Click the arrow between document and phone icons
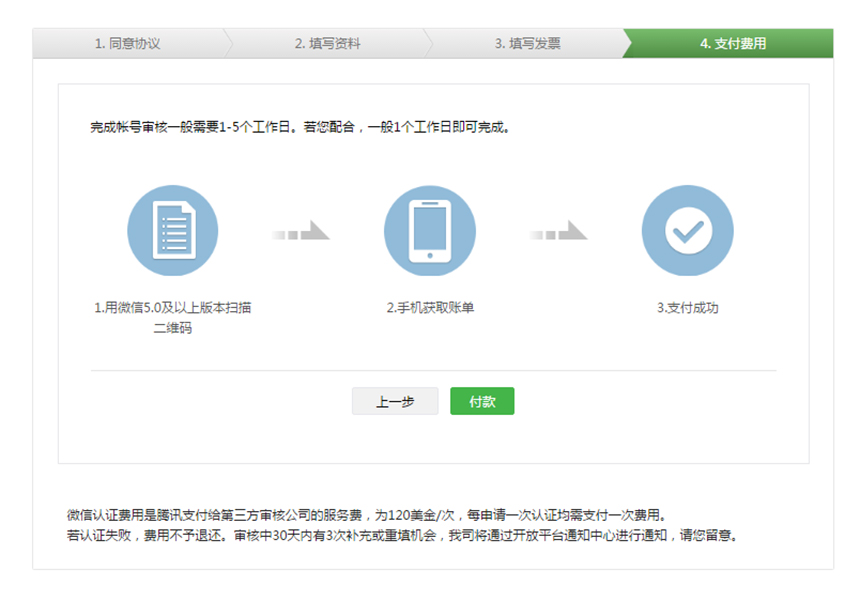The image size is (860, 601). click(x=300, y=232)
